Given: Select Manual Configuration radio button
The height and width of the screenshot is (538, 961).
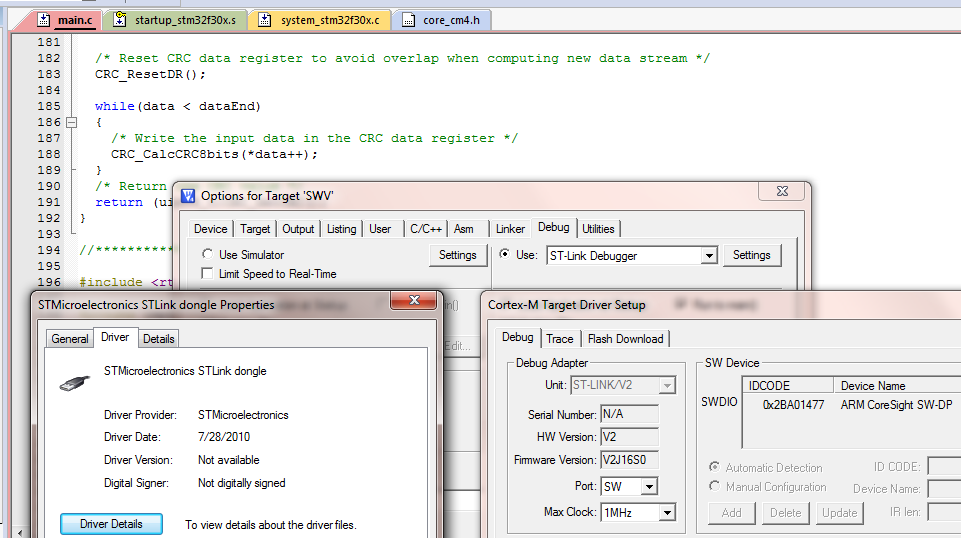Looking at the screenshot, I should click(715, 486).
